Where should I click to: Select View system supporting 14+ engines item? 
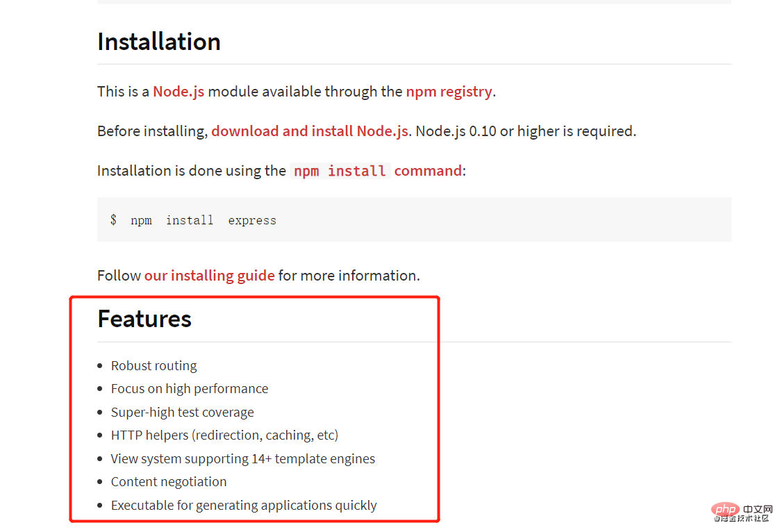(x=243, y=459)
